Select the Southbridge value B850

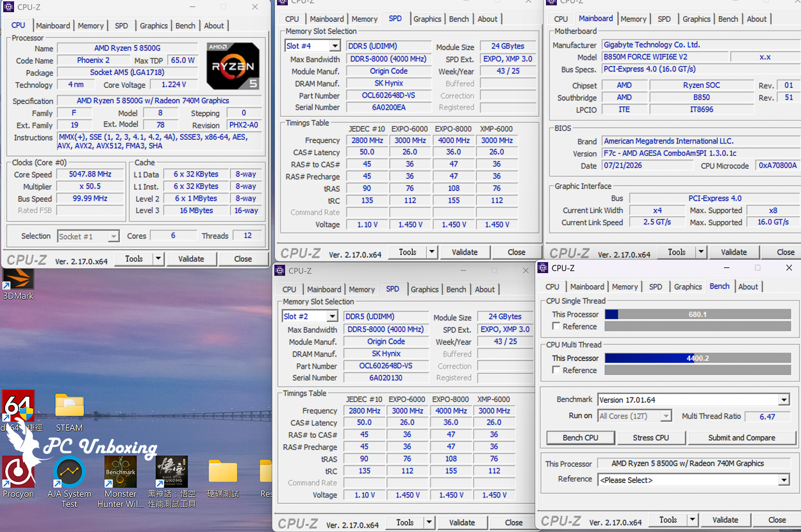coord(702,97)
